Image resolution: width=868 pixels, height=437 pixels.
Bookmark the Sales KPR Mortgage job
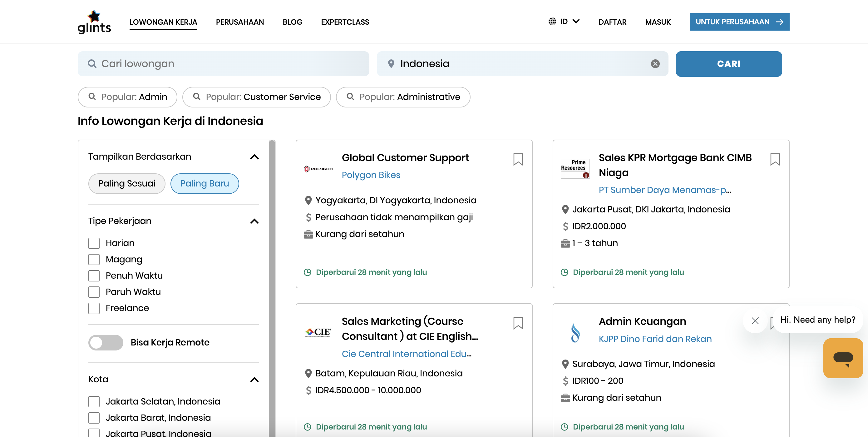pos(775,159)
